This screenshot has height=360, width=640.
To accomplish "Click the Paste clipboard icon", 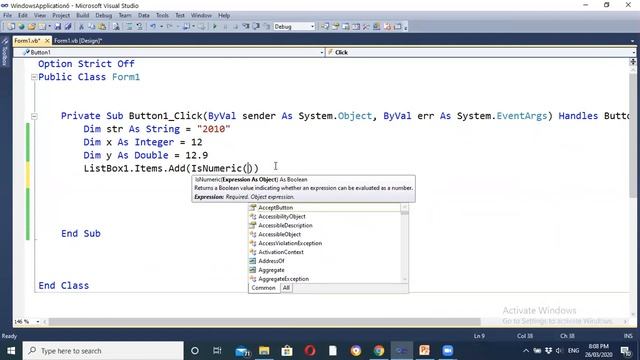I will point(102,27).
